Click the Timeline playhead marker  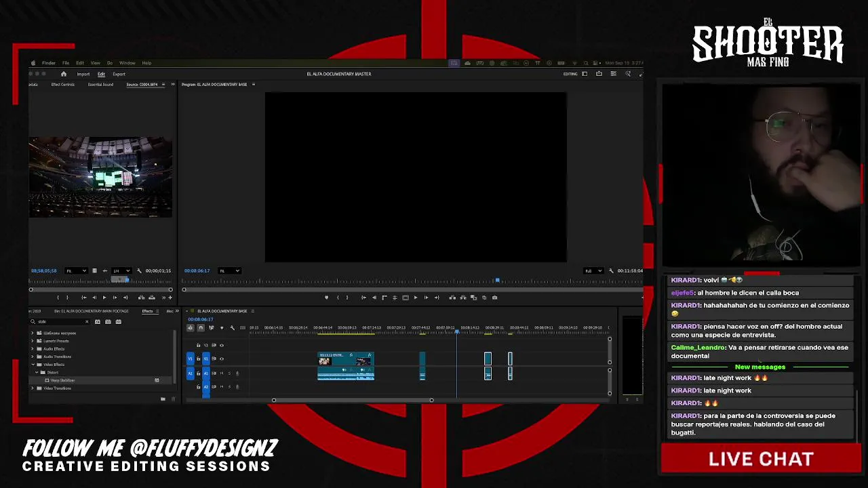[x=457, y=331]
